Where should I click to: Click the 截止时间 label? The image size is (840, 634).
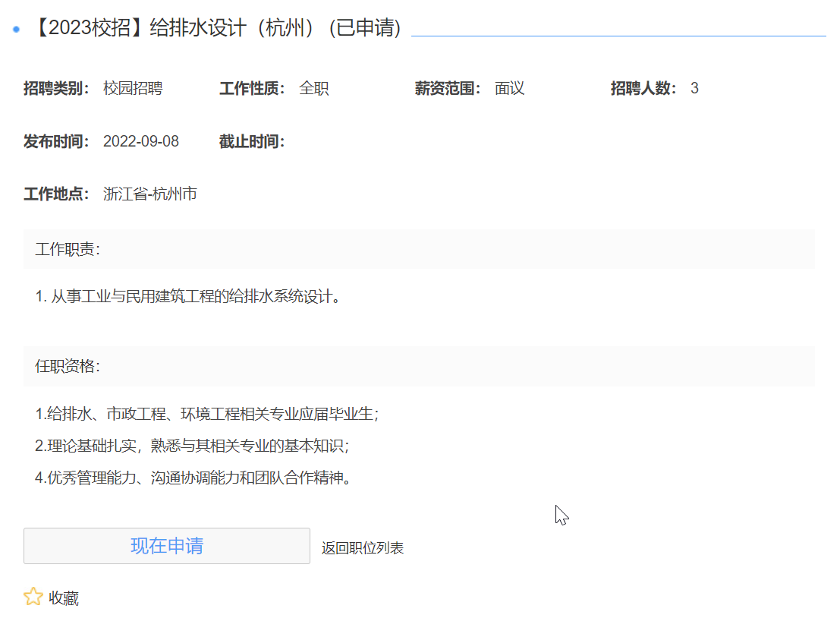coord(252,141)
